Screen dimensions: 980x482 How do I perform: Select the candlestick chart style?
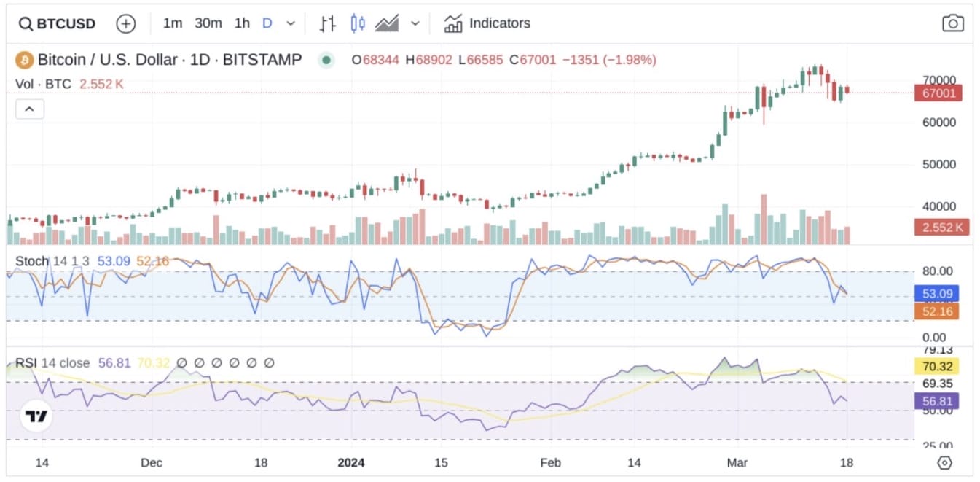point(357,23)
